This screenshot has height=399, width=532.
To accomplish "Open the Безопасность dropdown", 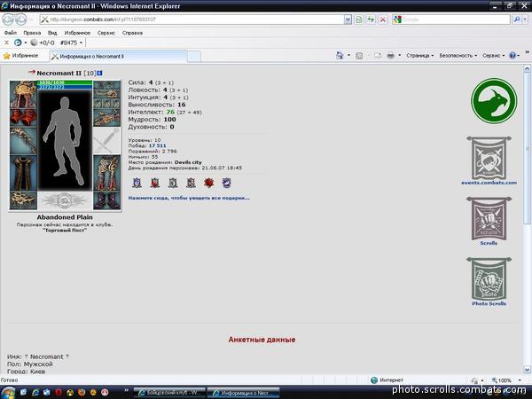I will coord(458,56).
